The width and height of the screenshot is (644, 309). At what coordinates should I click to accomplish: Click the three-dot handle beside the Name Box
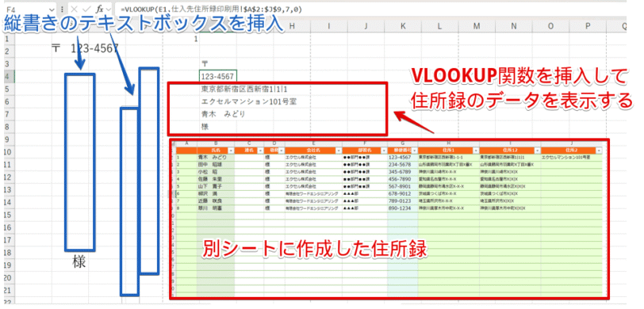(x=62, y=9)
